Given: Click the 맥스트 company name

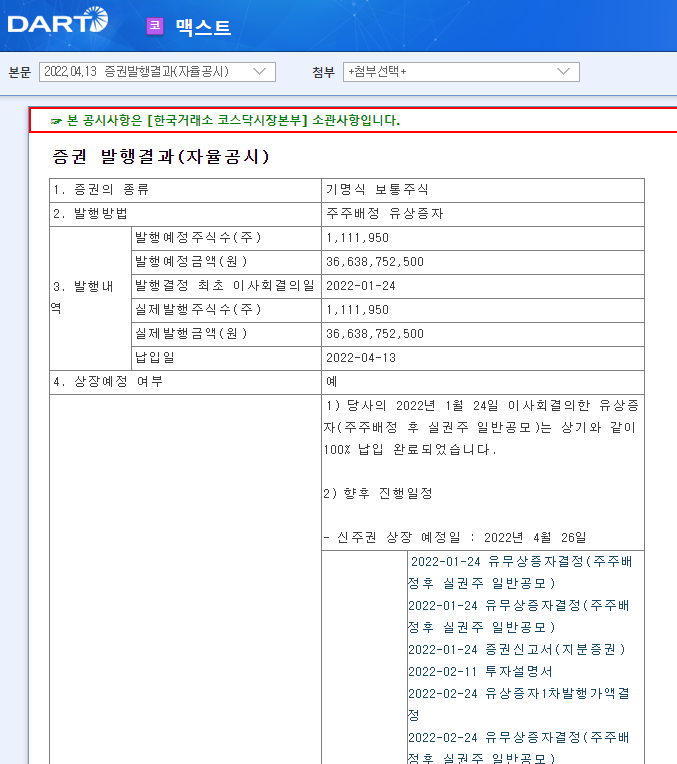Looking at the screenshot, I should point(203,27).
